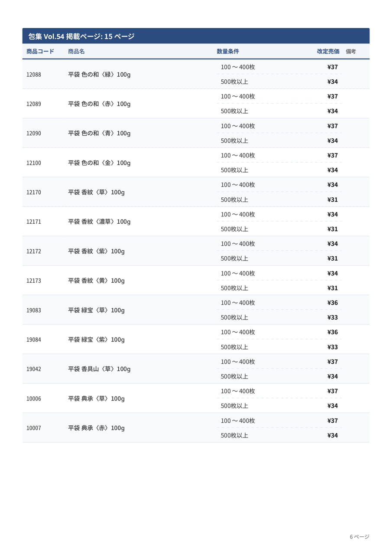Screen dimensions: 392x555
Task: Click product code 19042
Action: click(34, 369)
